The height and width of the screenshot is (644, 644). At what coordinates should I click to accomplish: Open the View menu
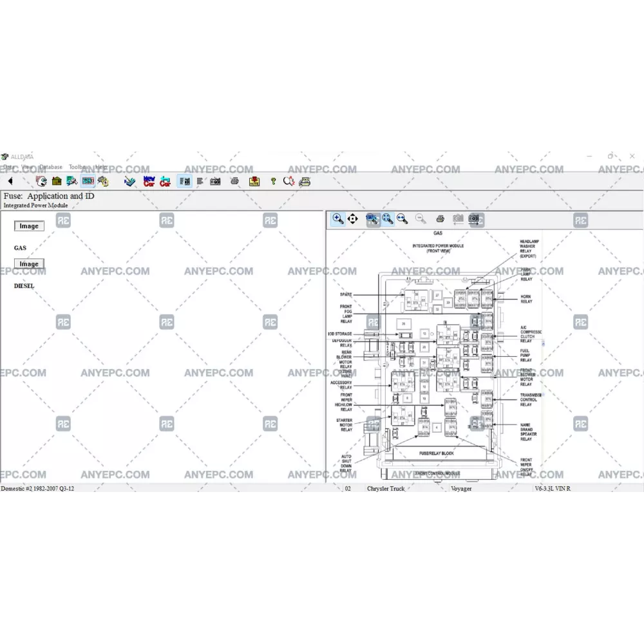(27, 167)
